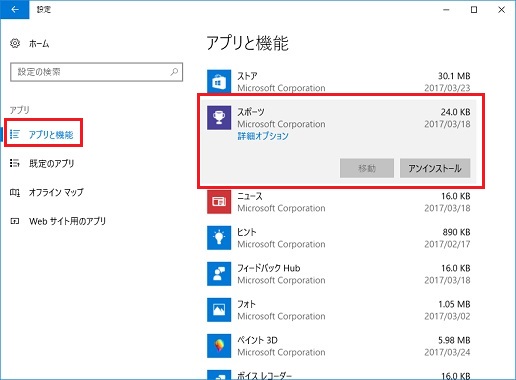Viewport: 516px width, 380px height.
Task: Click the ヒント lightbulb app icon
Action: 219,238
